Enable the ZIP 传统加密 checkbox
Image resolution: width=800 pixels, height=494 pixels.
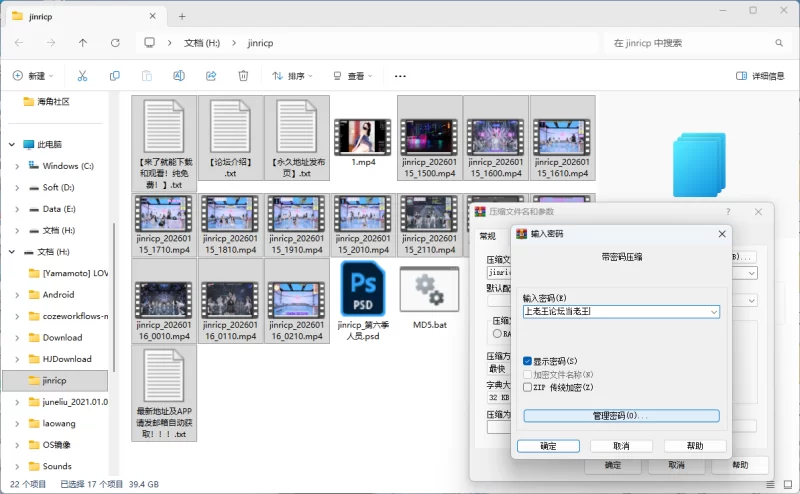528,387
